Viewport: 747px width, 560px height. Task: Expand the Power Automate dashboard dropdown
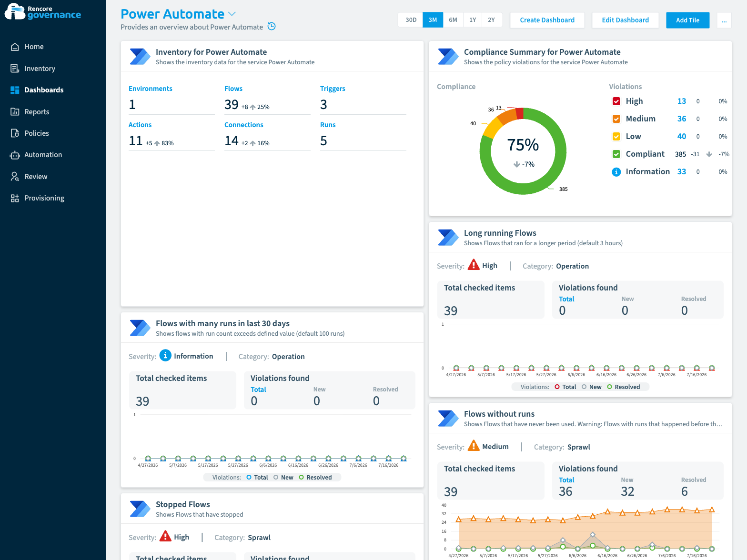coord(232,14)
